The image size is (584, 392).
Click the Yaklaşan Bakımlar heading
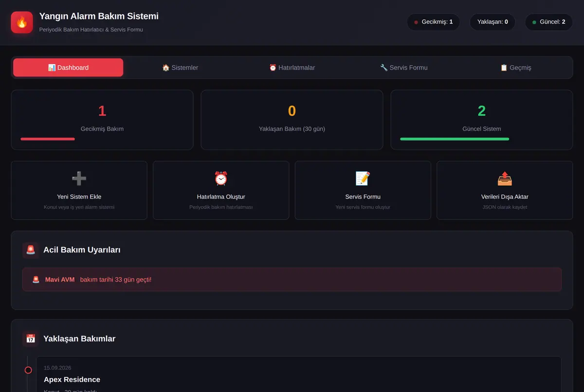click(x=79, y=339)
